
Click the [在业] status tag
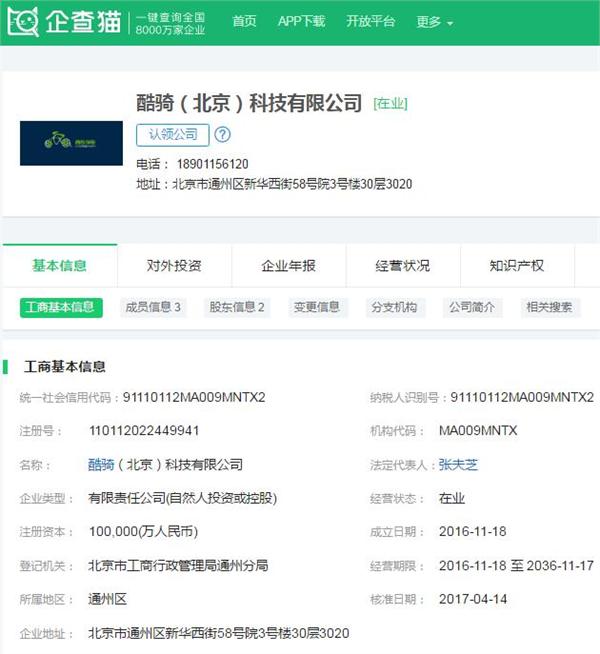[391, 104]
